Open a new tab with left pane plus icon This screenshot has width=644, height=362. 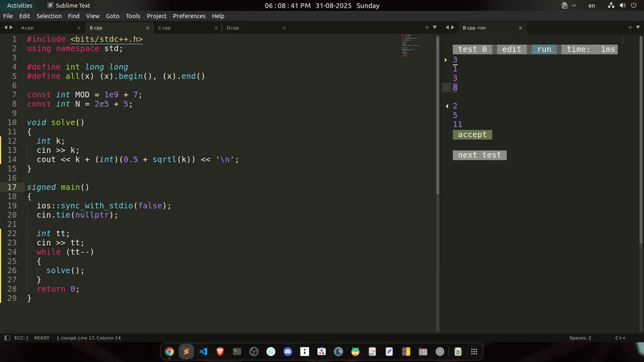tap(427, 27)
